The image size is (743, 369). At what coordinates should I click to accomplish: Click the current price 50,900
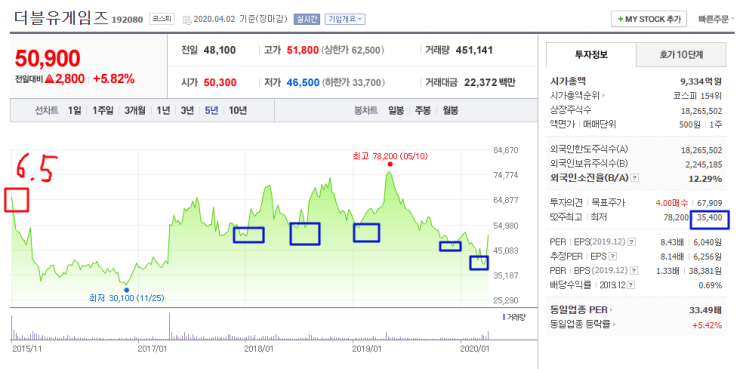[x=47, y=59]
